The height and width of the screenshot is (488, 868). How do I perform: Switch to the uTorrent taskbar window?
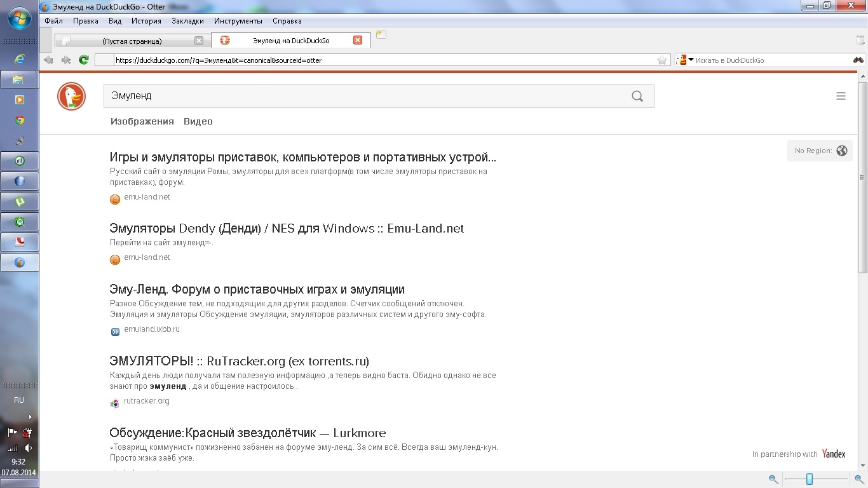pyautogui.click(x=20, y=201)
